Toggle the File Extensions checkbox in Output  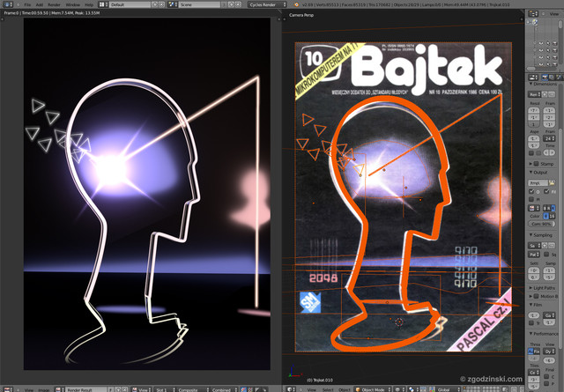click(546, 191)
